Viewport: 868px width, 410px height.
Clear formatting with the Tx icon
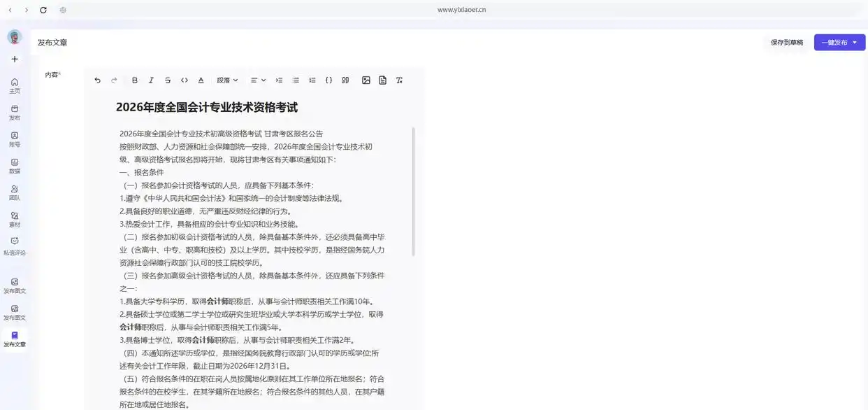click(399, 80)
